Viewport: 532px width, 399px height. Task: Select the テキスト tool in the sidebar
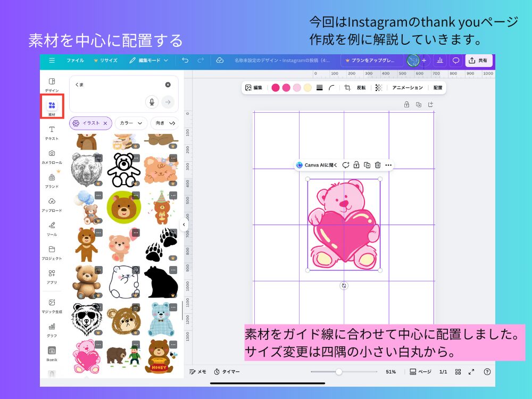tap(51, 130)
